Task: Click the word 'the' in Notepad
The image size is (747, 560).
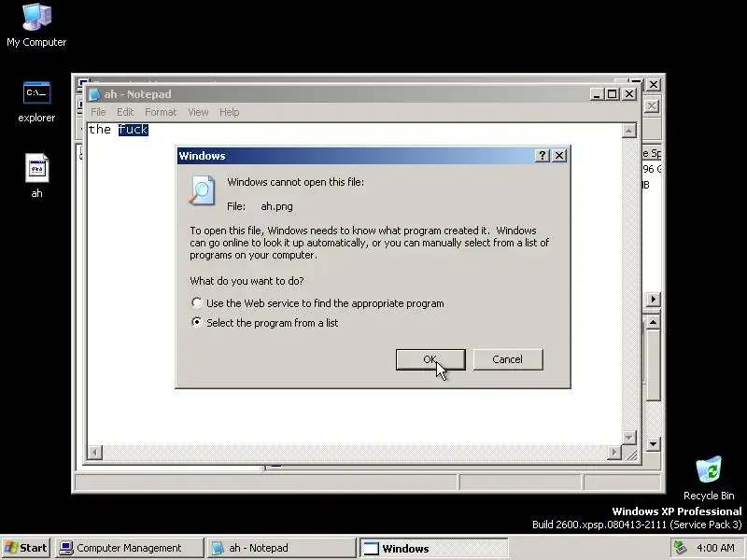Action: point(100,130)
